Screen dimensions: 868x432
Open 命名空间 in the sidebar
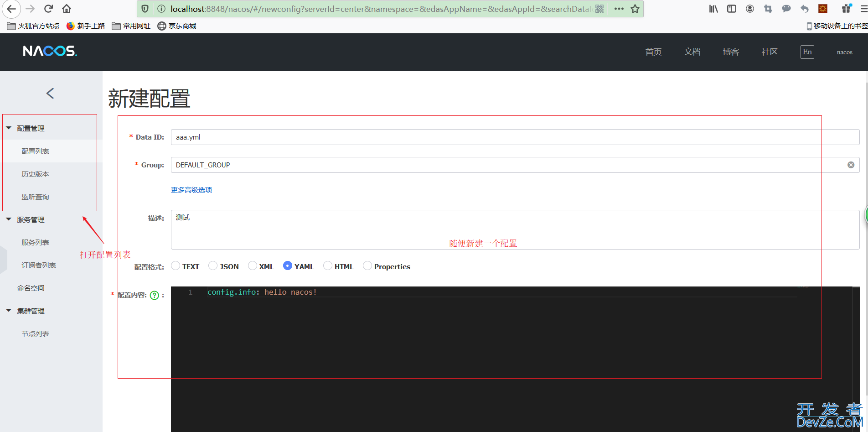point(31,288)
